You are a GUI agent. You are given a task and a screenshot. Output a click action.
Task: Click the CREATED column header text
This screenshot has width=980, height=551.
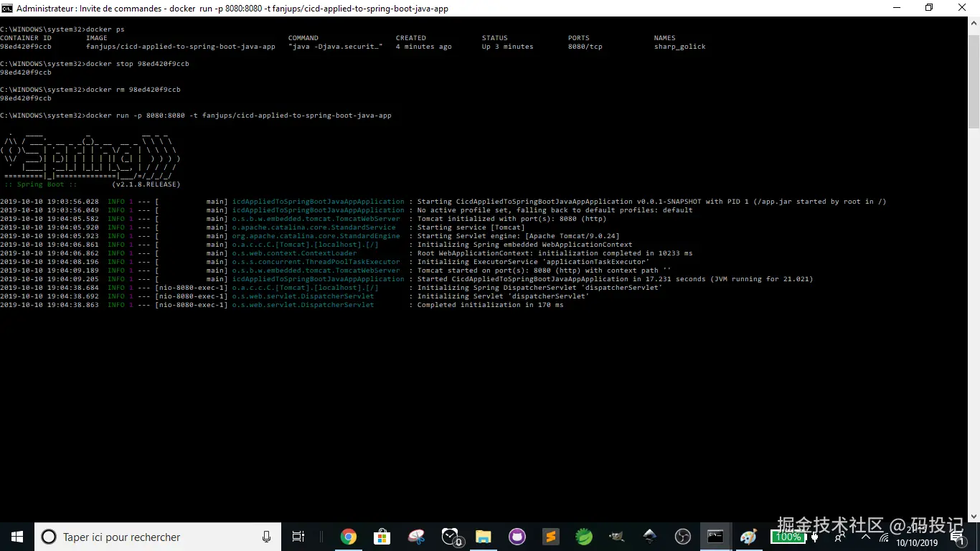411,38
